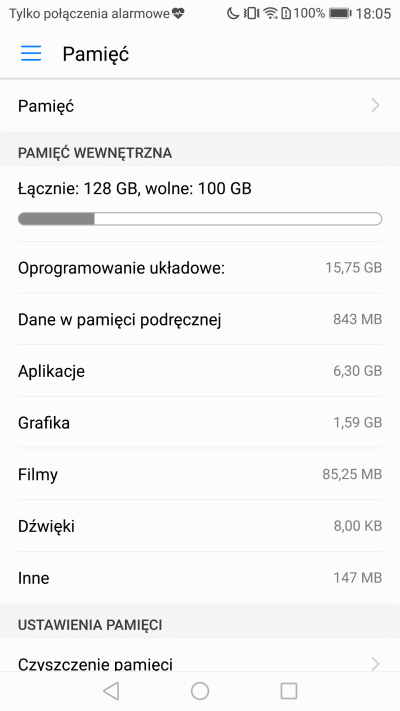
Task: Click the internal storage usage bar
Action: [x=200, y=219]
